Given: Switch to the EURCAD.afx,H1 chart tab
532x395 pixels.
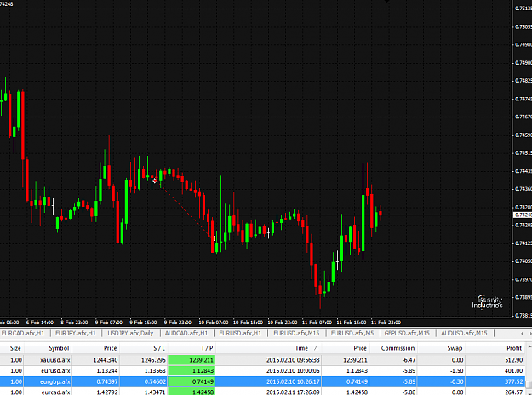Looking at the screenshot, I should click(23, 333).
